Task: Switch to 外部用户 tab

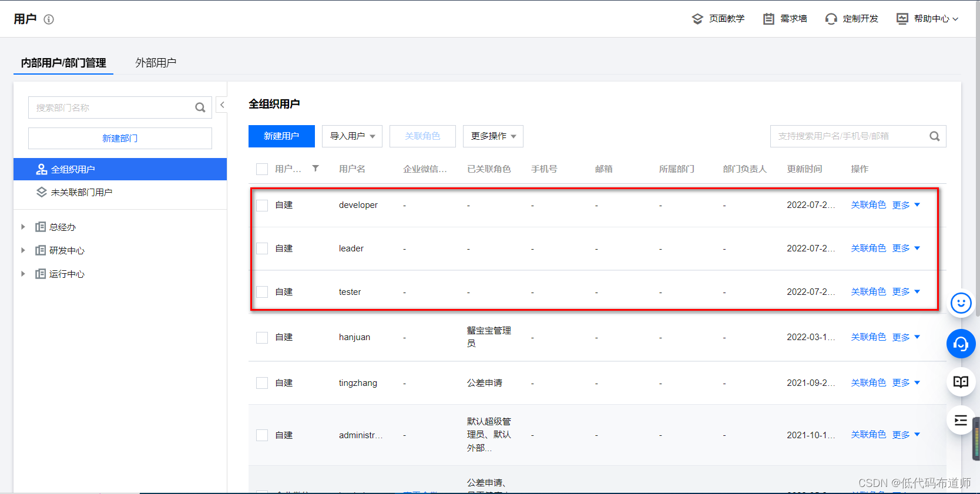Action: click(x=156, y=63)
